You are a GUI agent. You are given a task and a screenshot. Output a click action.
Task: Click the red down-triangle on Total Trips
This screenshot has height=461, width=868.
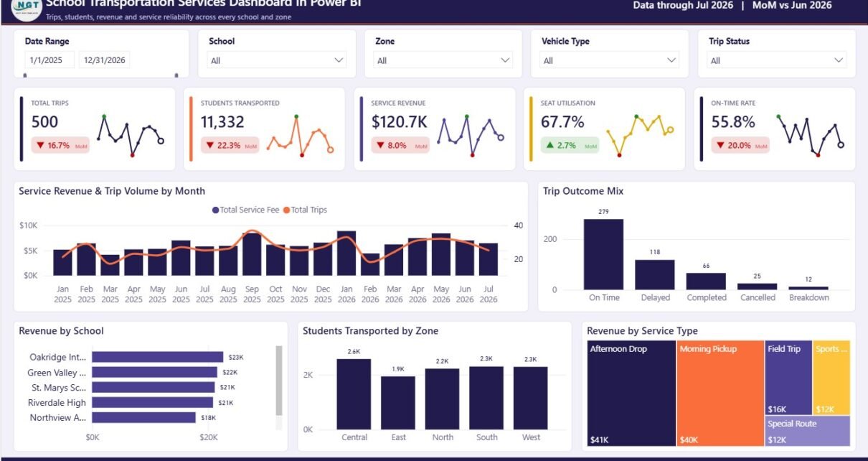click(39, 146)
